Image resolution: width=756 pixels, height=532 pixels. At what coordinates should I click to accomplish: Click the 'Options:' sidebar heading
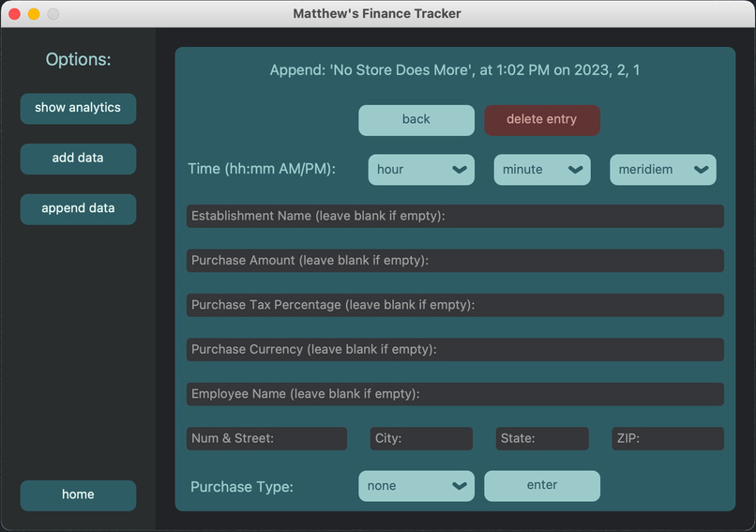pyautogui.click(x=78, y=60)
